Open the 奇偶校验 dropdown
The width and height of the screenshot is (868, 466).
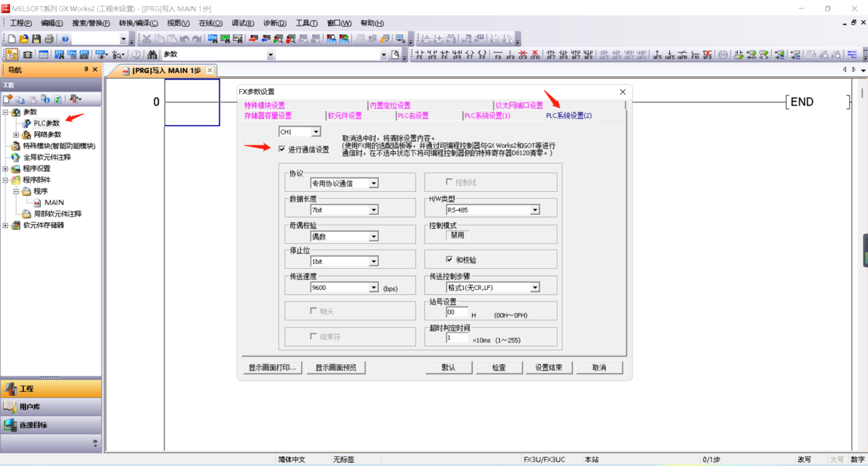coord(374,236)
